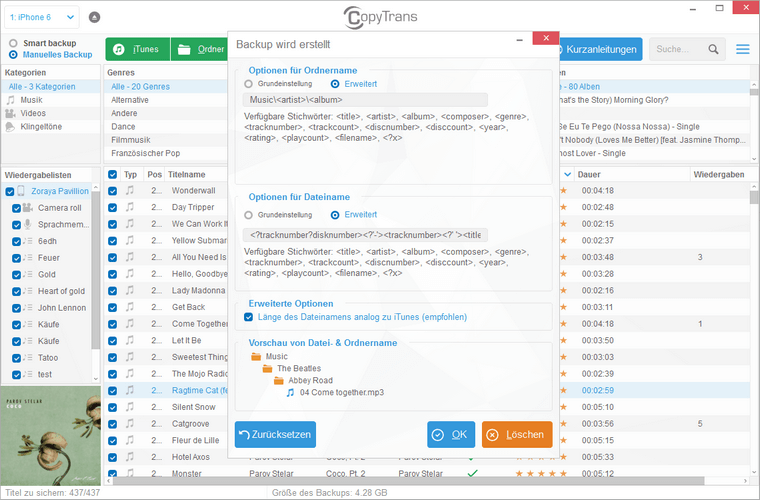760x500 pixels.
Task: Click The Beatles folder icon in preview
Action: pyautogui.click(x=267, y=369)
